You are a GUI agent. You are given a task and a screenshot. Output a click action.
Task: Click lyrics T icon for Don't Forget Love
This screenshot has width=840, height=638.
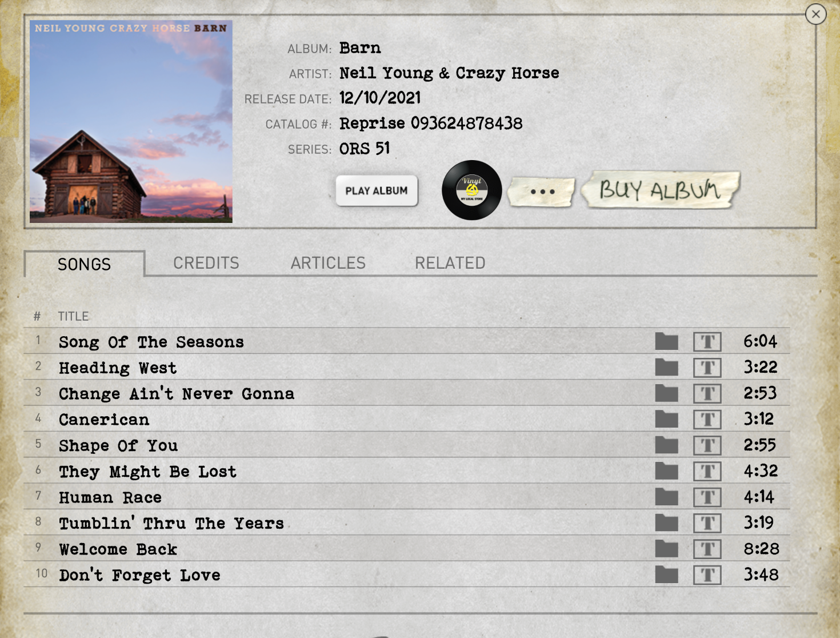click(707, 575)
